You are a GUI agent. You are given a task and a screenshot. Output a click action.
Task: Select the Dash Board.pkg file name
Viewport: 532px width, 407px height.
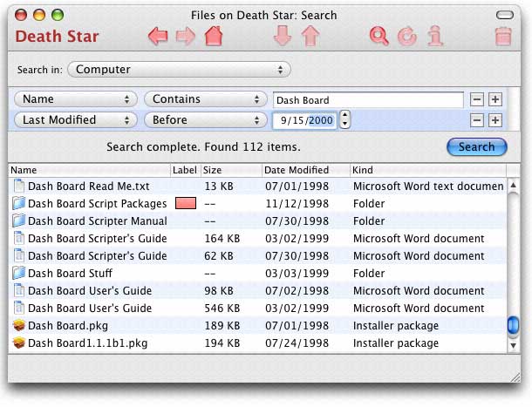[68, 326]
